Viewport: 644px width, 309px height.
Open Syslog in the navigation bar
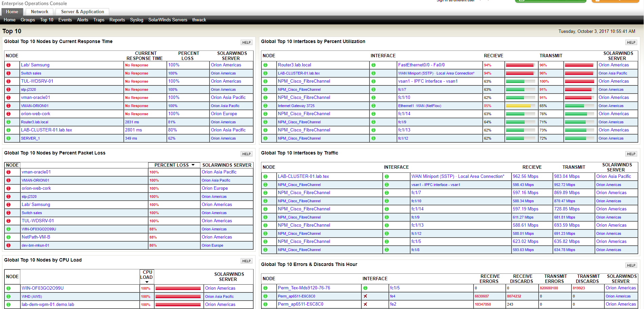click(137, 20)
